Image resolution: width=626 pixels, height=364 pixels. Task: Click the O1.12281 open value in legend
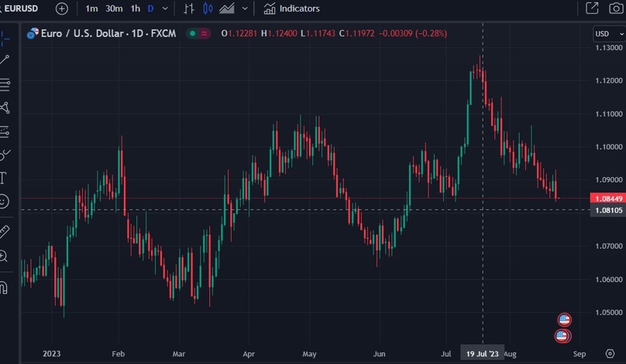pyautogui.click(x=239, y=33)
